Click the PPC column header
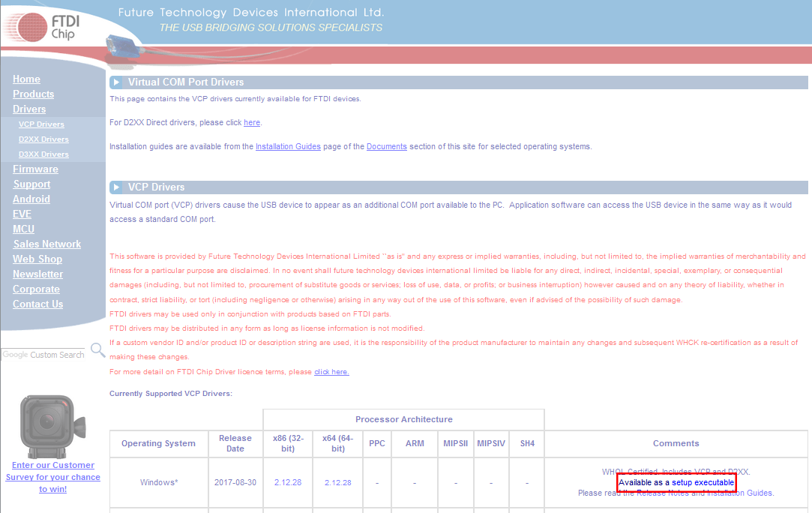This screenshot has height=513, width=812. [377, 443]
